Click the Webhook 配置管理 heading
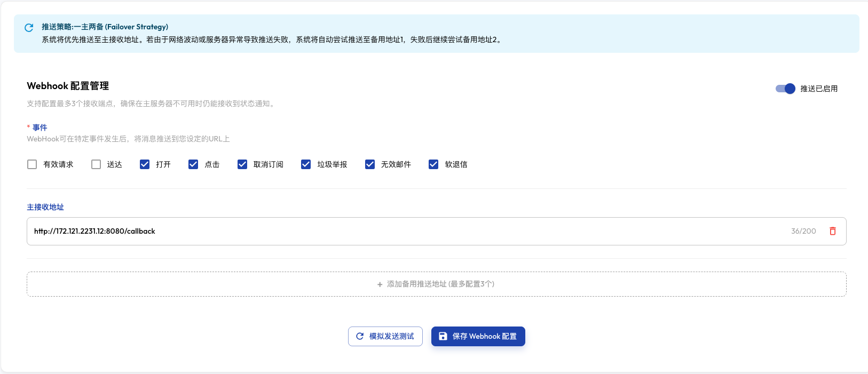The width and height of the screenshot is (868, 374). tap(68, 86)
